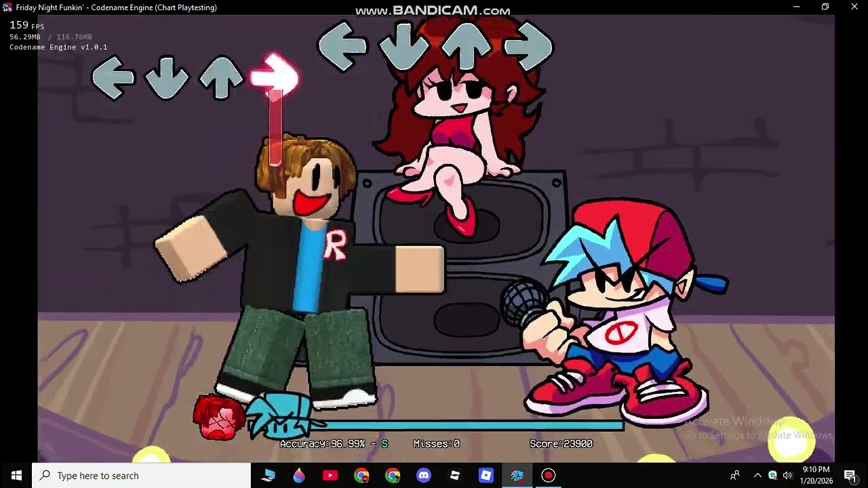This screenshot has width=868, height=488.
Task: Open the Roblox Studio taskbar icon
Action: coord(455,476)
